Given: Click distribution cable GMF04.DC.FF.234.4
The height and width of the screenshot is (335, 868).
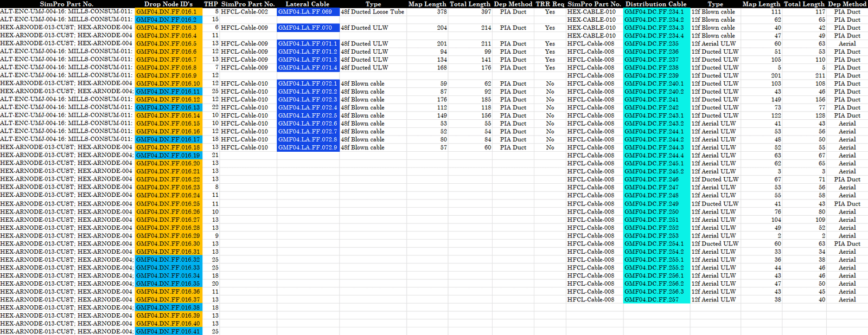Looking at the screenshot, I should (656, 36).
